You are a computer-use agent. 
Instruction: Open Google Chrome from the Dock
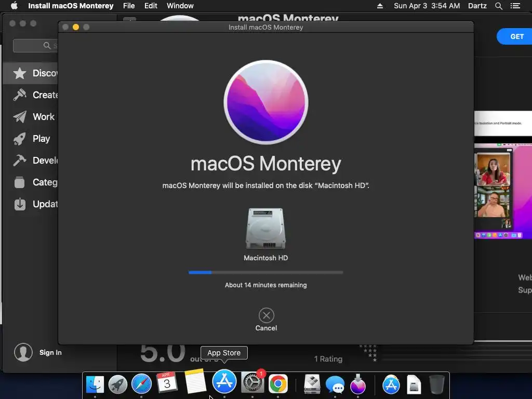278,384
